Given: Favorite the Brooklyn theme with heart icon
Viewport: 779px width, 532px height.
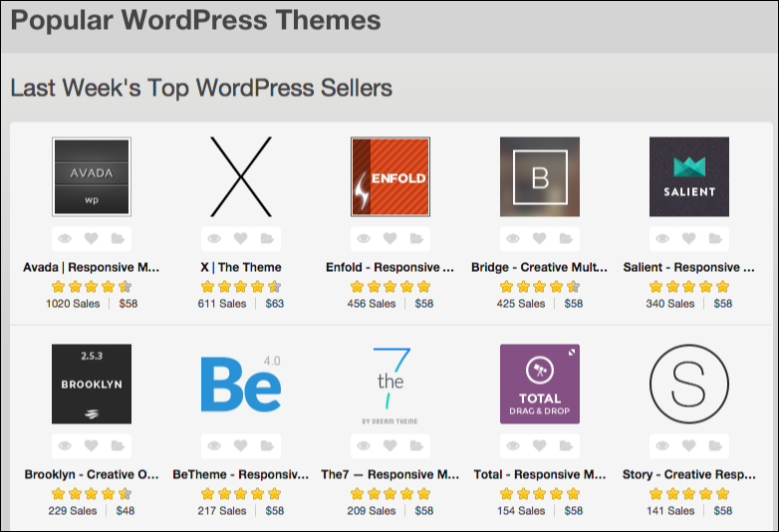Looking at the screenshot, I should 92,446.
